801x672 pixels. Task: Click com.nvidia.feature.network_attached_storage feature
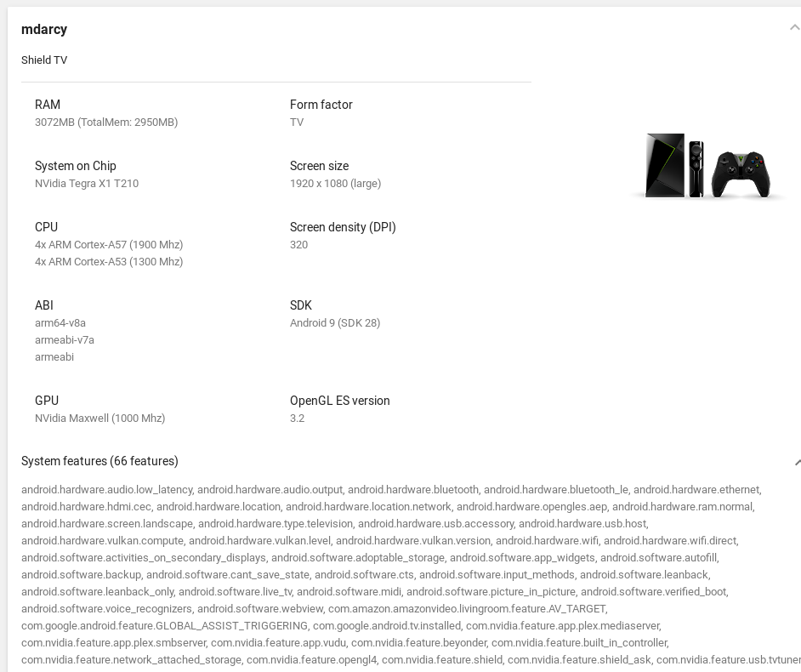click(x=131, y=659)
